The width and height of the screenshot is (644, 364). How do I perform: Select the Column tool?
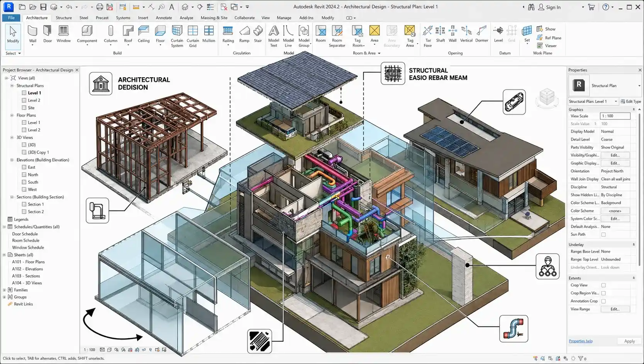110,35
